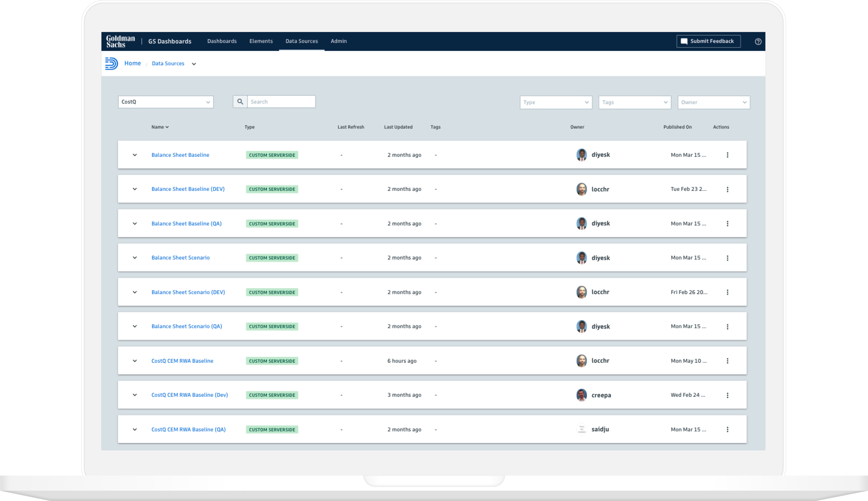Open the actions kebab menu for Balance Sheet Baseline
This screenshot has width=868, height=501.
728,155
